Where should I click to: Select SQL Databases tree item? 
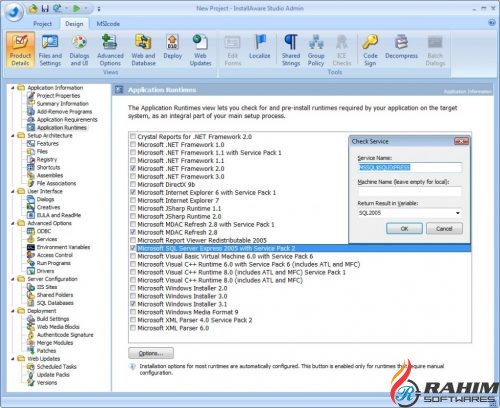tap(55, 303)
